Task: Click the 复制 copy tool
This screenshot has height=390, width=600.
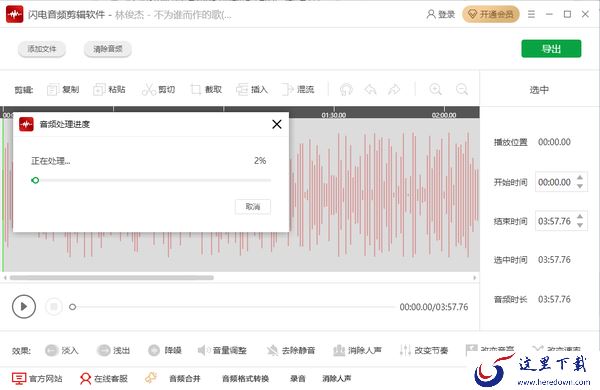Action: point(63,90)
